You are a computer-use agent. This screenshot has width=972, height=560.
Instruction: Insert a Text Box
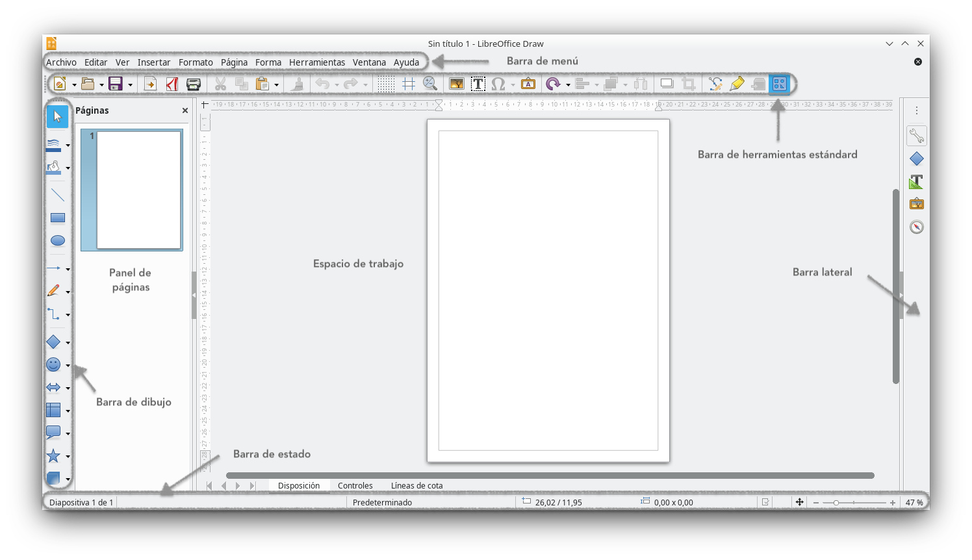pos(478,84)
